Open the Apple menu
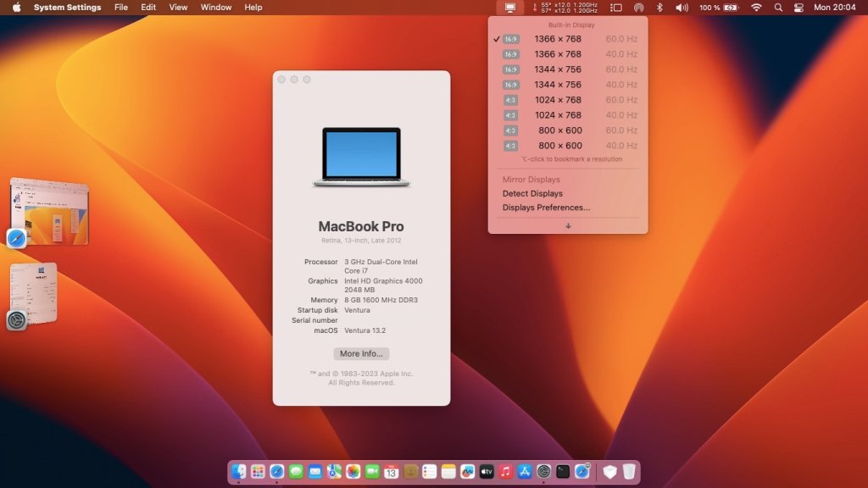This screenshot has height=488, width=868. [16, 8]
